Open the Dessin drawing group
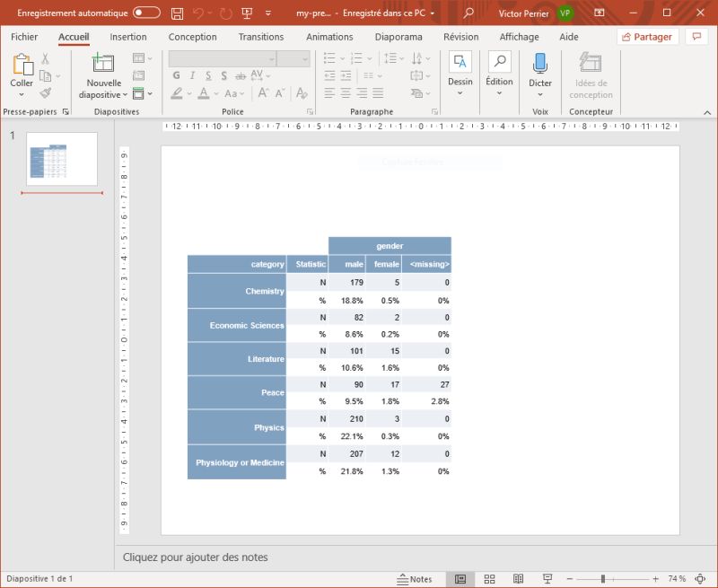718x588 pixels. pyautogui.click(x=460, y=75)
